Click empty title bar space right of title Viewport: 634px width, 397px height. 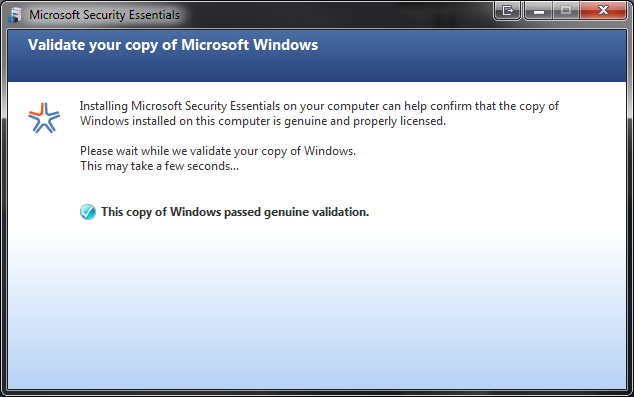[x=336, y=15]
